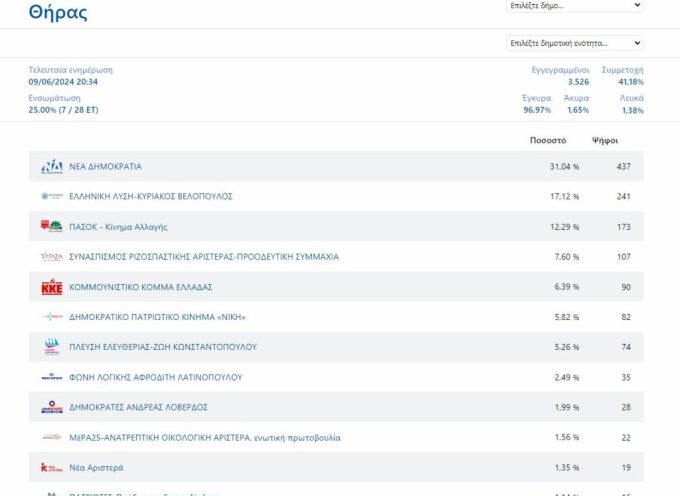The image size is (680, 496).
Task: Open ΚΟΜΜΟΥΝΙΣΤΙΚΟ ΚΟΜΜΑ ΕΛΛΑΔΑΣ link
Action: (x=141, y=287)
